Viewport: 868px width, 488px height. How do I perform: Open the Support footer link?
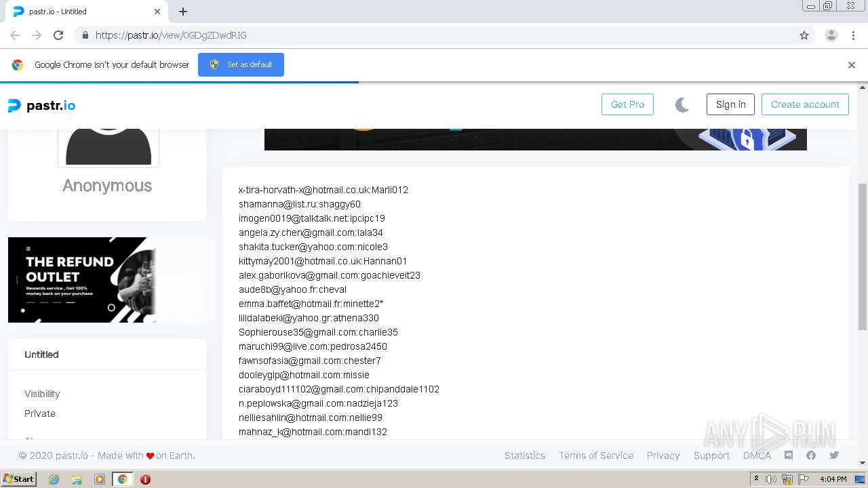click(711, 455)
